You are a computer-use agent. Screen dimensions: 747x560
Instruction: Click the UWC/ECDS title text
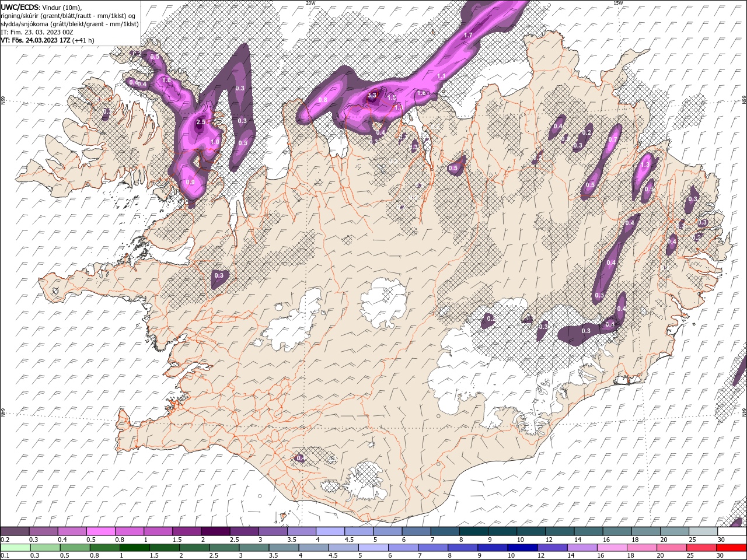[20, 7]
